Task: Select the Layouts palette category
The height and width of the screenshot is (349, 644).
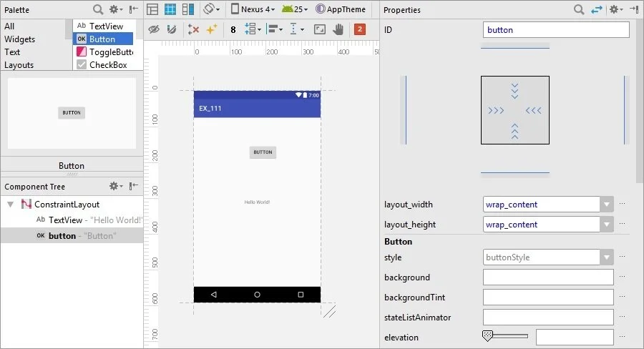Action: point(19,65)
